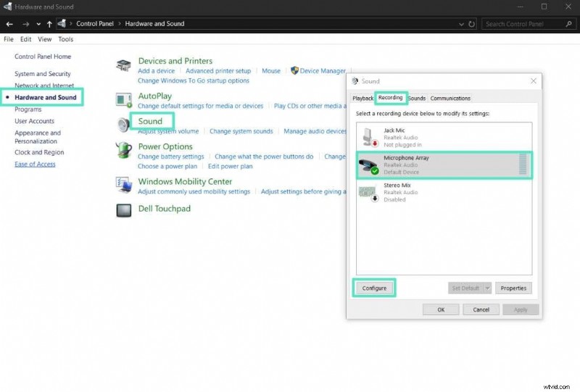
Task: Open Windows Mobility Center via its icon
Action: (123, 185)
